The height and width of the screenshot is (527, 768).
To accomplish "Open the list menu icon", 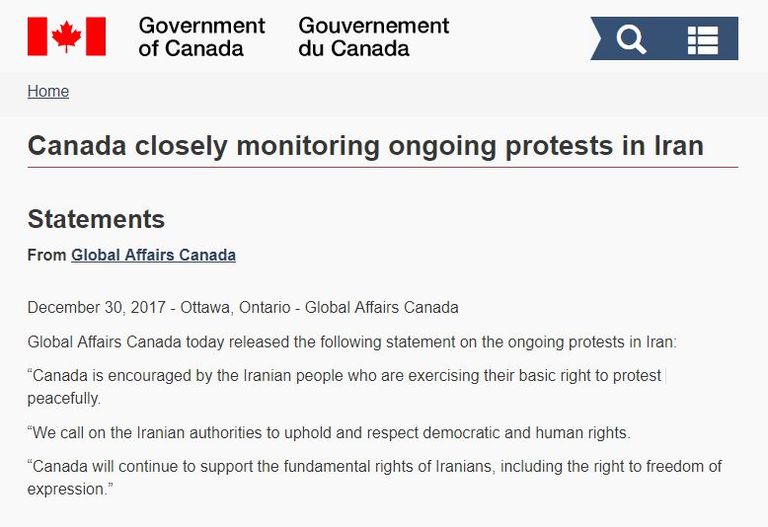I will pyautogui.click(x=703, y=39).
